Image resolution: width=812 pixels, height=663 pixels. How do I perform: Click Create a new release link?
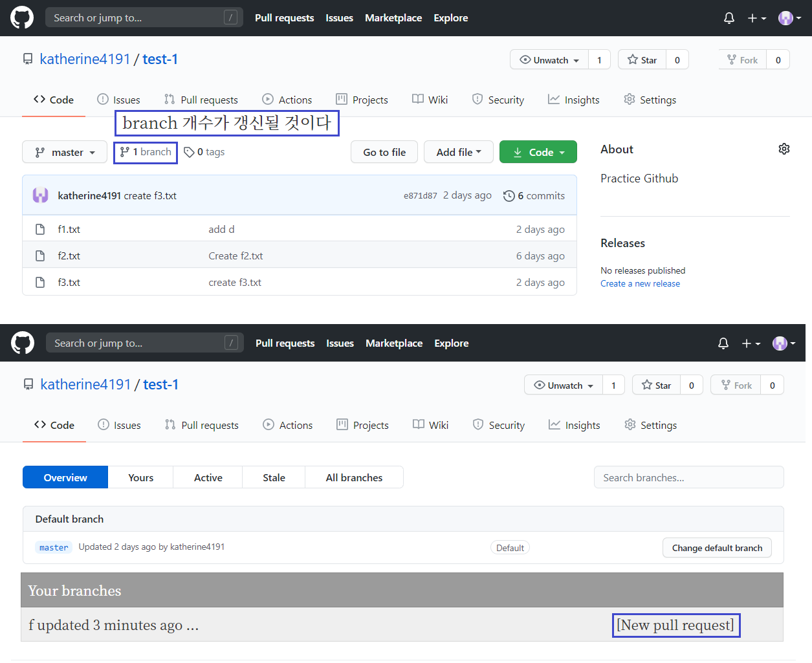pyautogui.click(x=640, y=283)
